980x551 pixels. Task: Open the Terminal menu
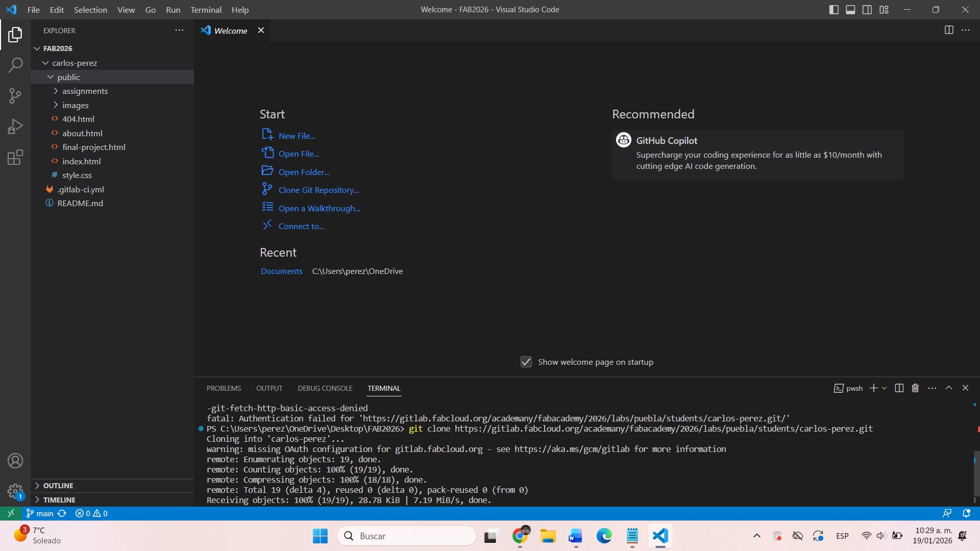(205, 10)
